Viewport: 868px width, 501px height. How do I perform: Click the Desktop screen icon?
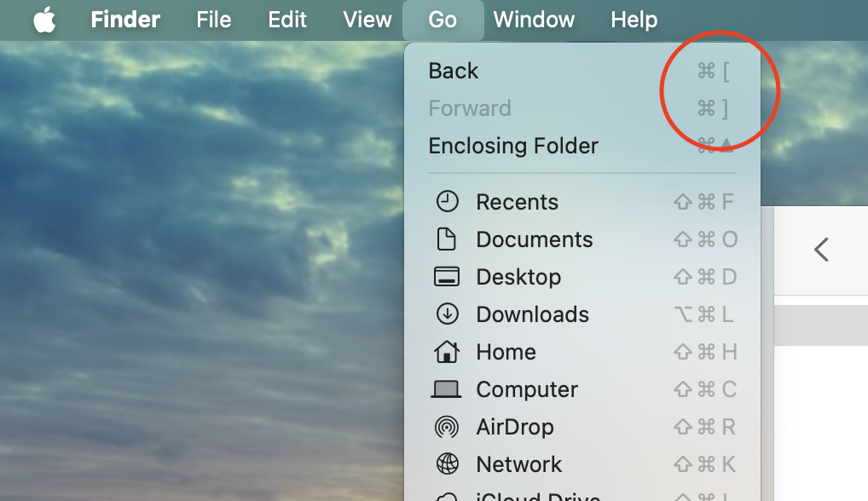(446, 277)
